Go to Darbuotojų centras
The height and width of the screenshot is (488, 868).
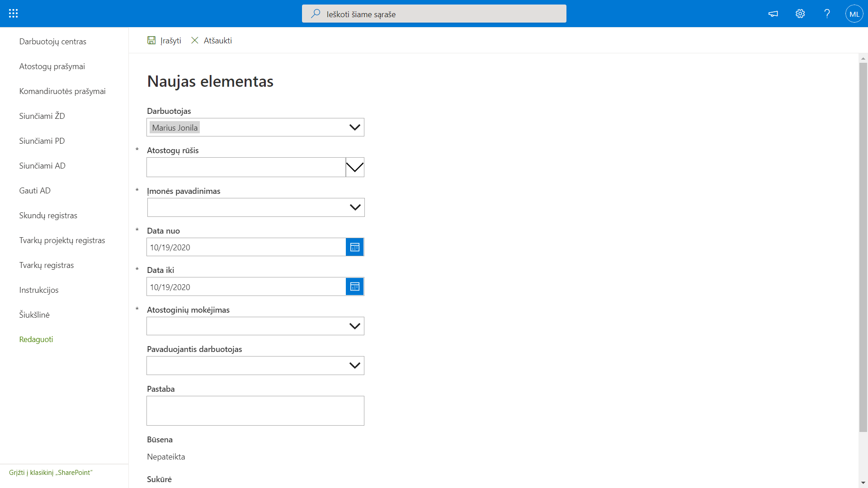click(52, 41)
